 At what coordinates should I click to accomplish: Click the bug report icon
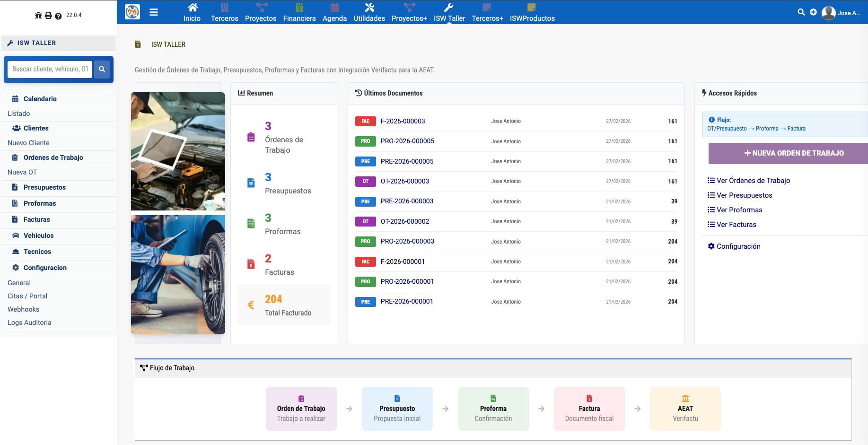click(x=38, y=16)
